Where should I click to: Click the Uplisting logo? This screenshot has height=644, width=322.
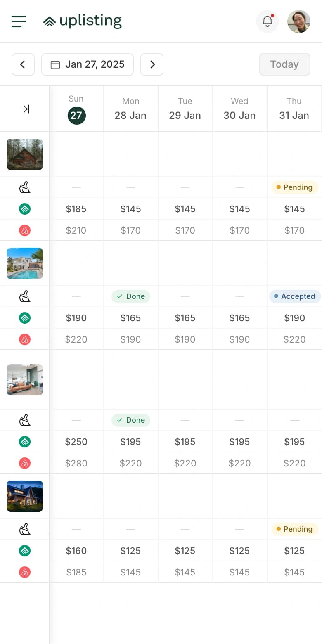[82, 21]
